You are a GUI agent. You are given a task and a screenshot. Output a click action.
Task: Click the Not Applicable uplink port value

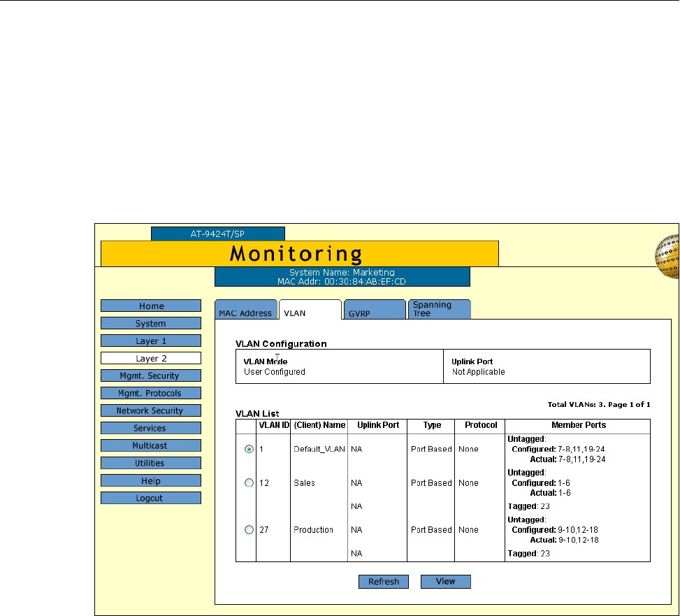(478, 372)
